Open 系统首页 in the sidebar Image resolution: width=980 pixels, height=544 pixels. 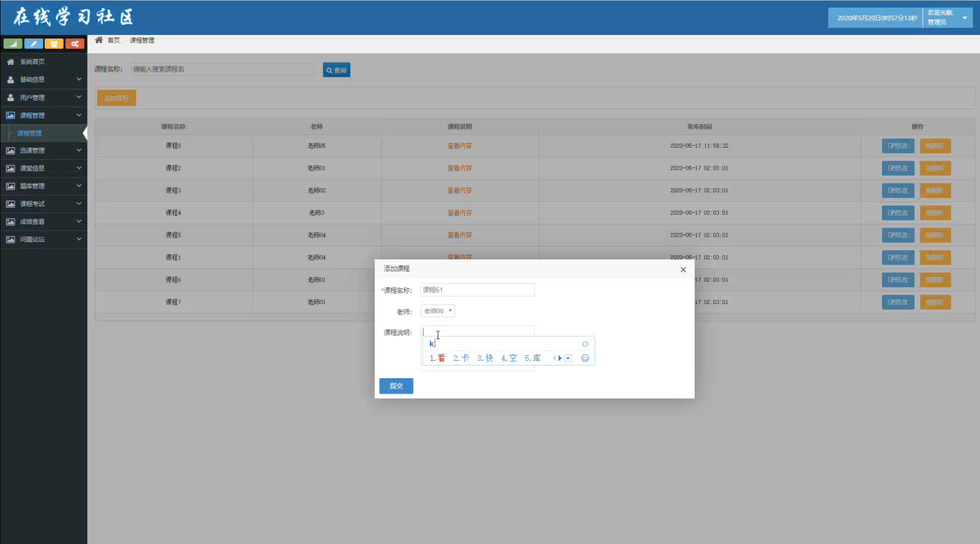(x=44, y=62)
